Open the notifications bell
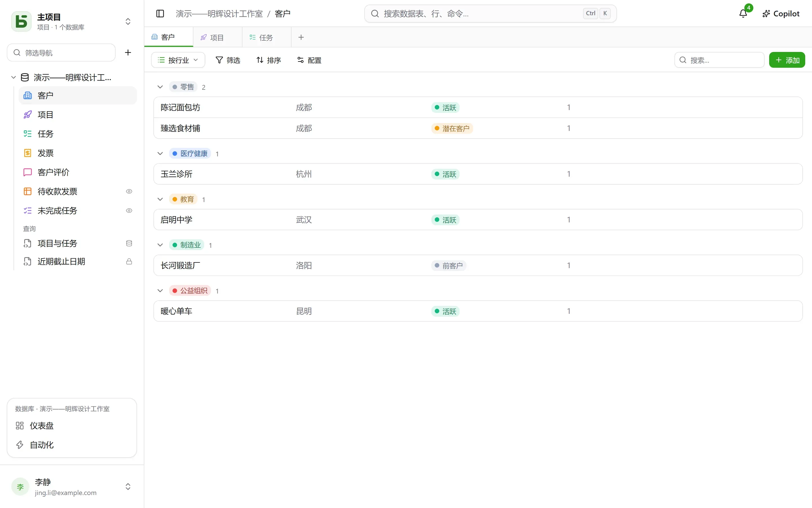This screenshot has width=812, height=508. [743, 14]
